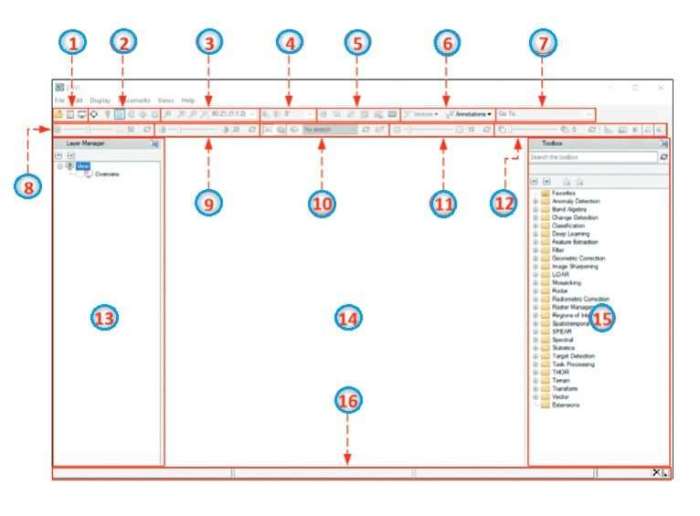Click the Reset Transparency icon

pyautogui.click(x=592, y=130)
